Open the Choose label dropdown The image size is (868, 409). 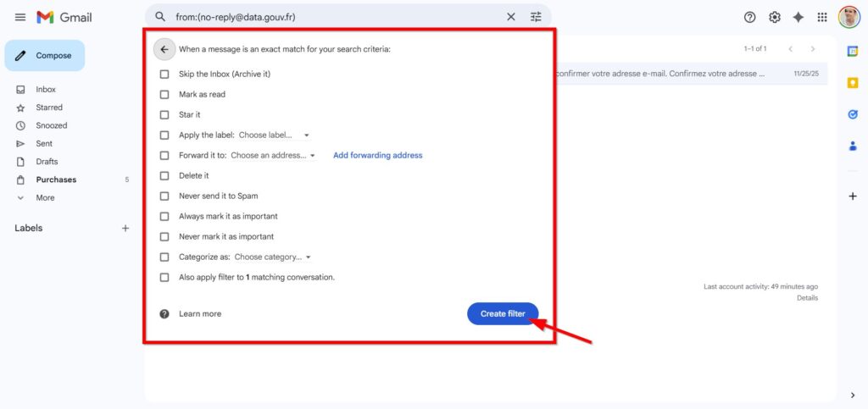pos(274,135)
